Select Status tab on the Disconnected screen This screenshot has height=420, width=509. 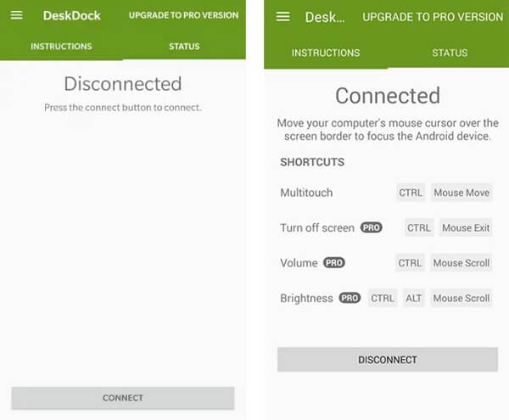[x=184, y=47]
